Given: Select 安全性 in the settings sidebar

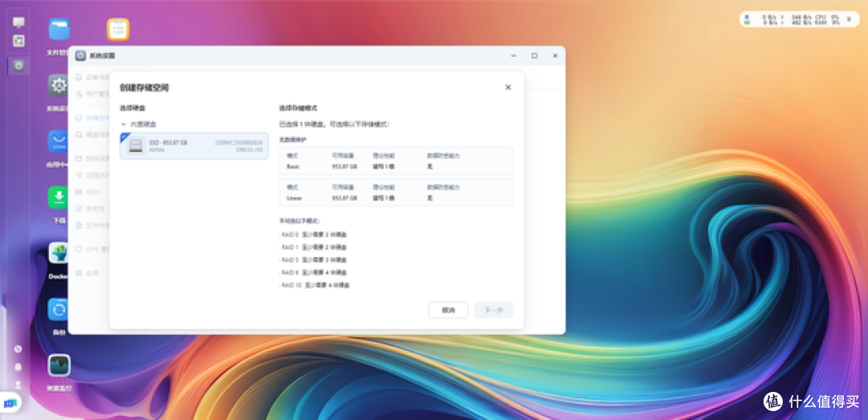Looking at the screenshot, I should point(92,209).
